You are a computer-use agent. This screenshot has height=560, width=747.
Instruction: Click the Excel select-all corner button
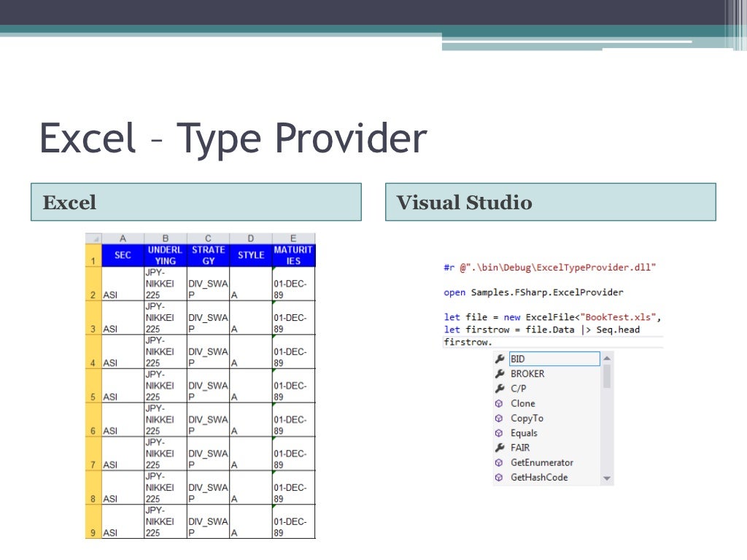point(93,238)
